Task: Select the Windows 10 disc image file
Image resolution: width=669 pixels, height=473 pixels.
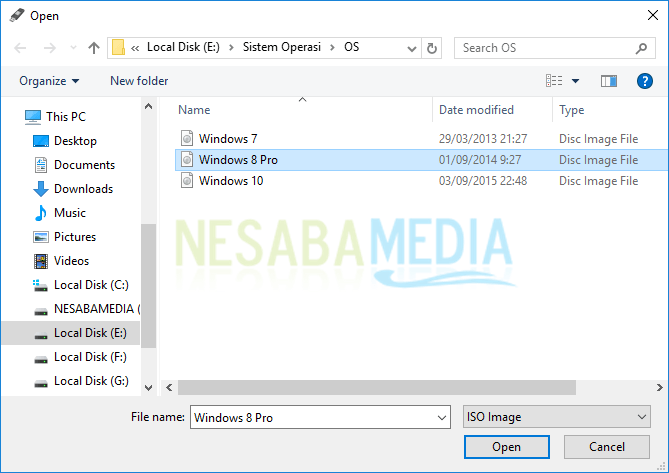Action: [230, 181]
